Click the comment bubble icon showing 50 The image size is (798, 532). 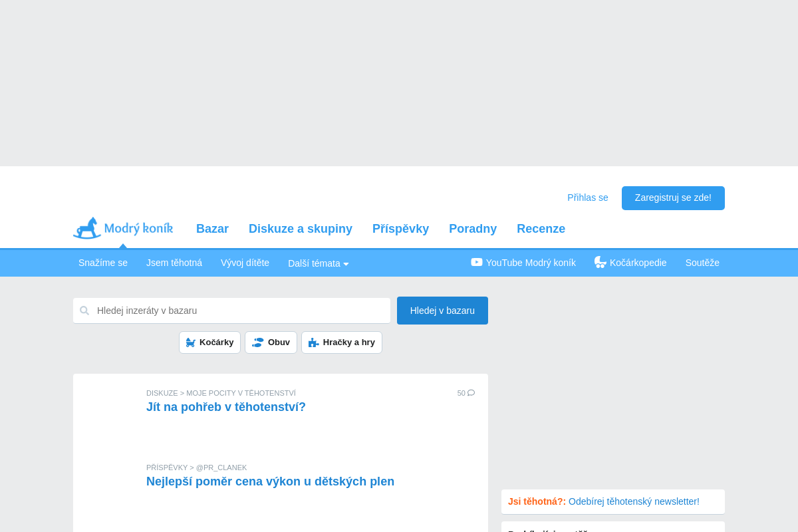[x=471, y=393]
